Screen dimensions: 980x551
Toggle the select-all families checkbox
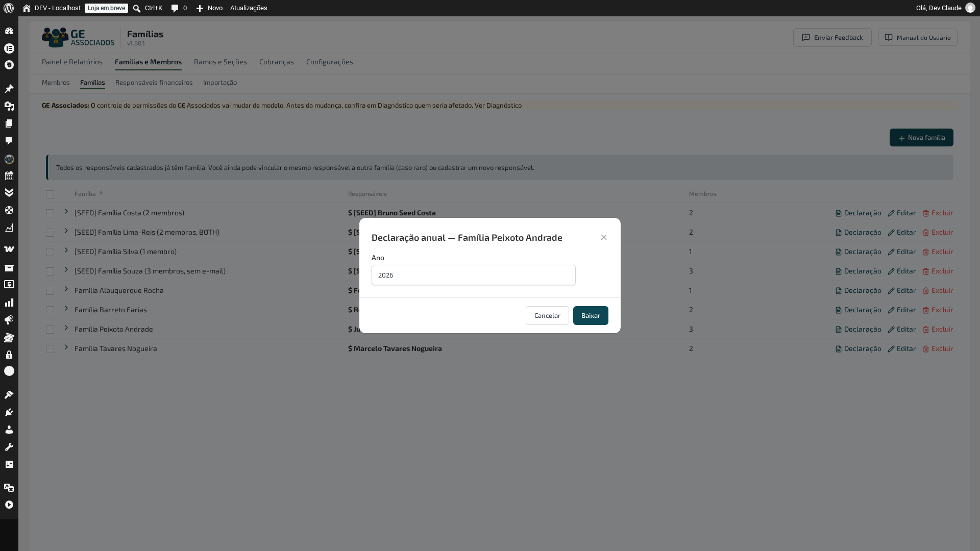[50, 194]
